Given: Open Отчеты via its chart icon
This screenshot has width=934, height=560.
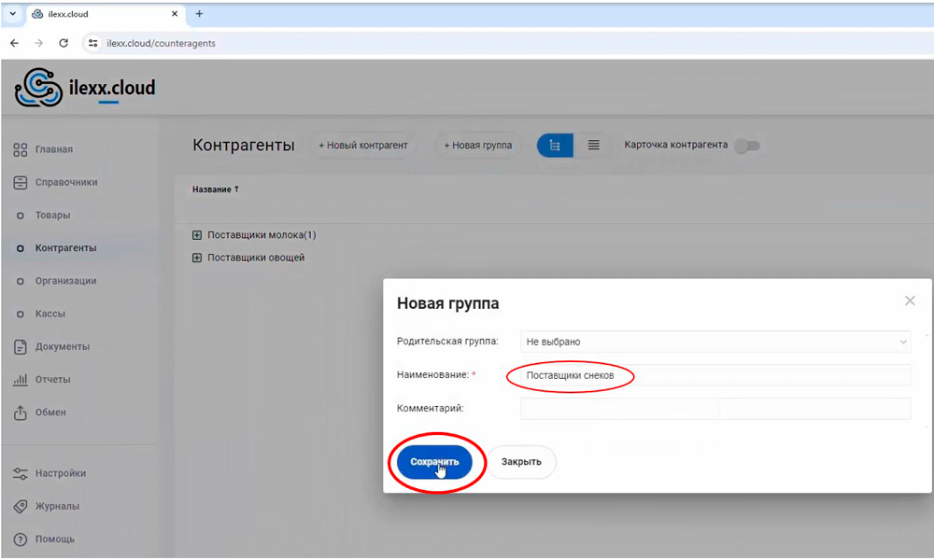Looking at the screenshot, I should tap(20, 380).
